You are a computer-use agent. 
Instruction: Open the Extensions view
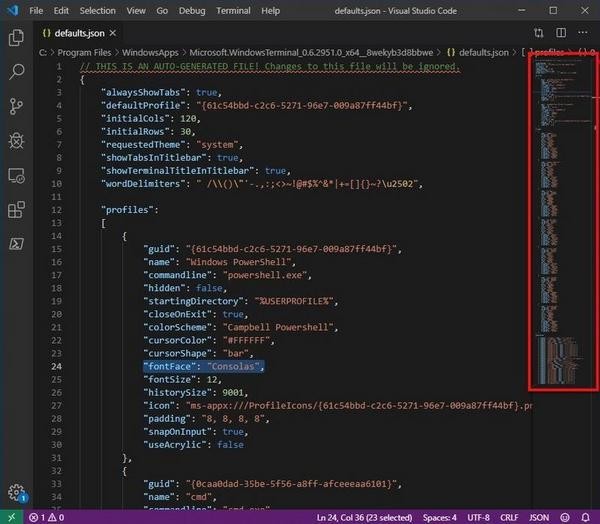tap(16, 209)
